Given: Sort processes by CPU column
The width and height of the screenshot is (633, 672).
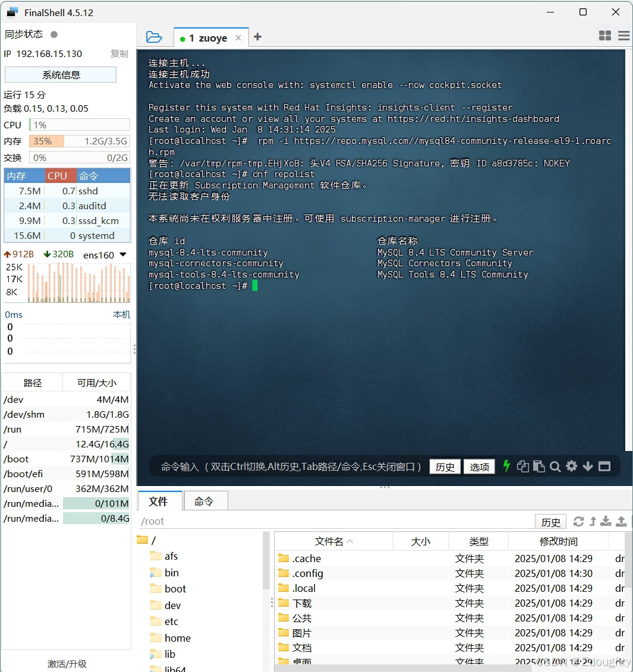Looking at the screenshot, I should point(61,176).
